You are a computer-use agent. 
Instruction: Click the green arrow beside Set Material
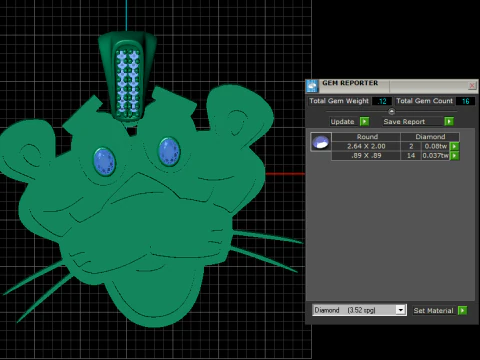(463, 310)
